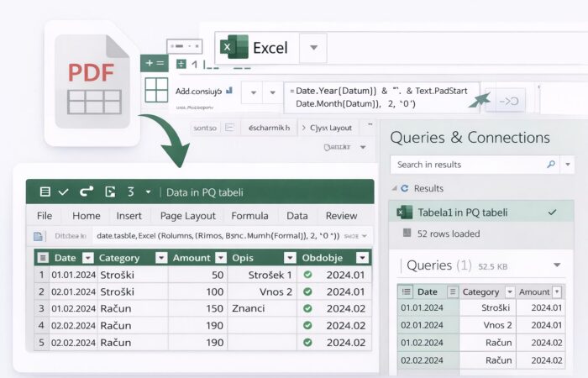This screenshot has height=378, width=588.
Task: Click the 'Cjysı Layout' breadcrumb item
Action: coord(331,128)
